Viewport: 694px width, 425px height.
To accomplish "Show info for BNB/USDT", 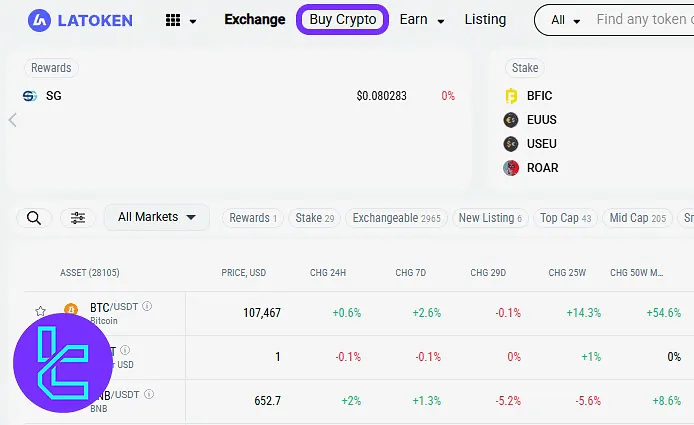I will (149, 394).
